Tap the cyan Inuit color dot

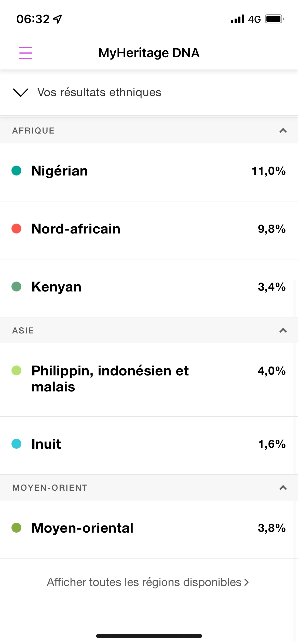(17, 444)
